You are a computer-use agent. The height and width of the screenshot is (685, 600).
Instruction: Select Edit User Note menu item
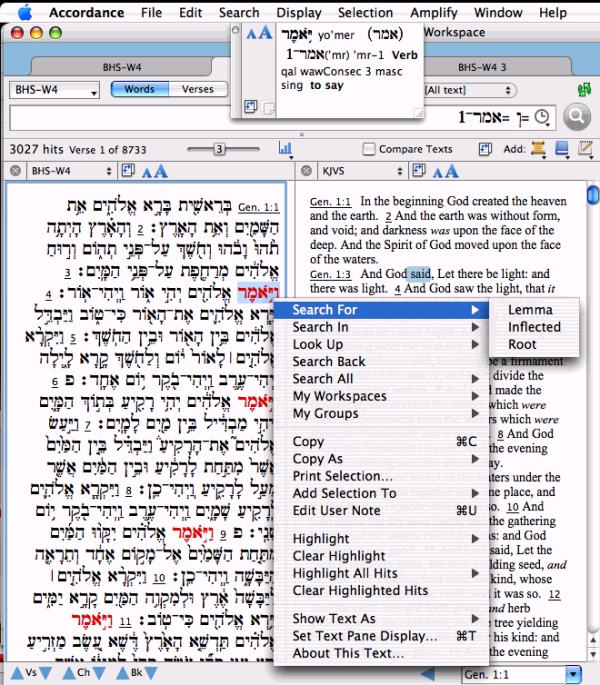pos(381,511)
